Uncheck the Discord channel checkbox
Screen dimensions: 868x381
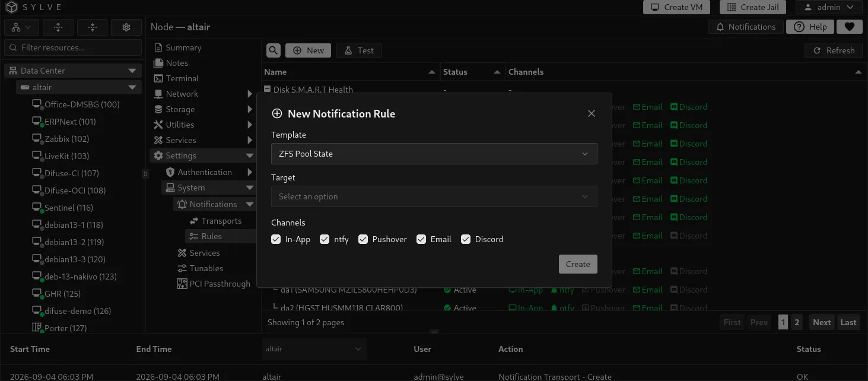pyautogui.click(x=466, y=239)
